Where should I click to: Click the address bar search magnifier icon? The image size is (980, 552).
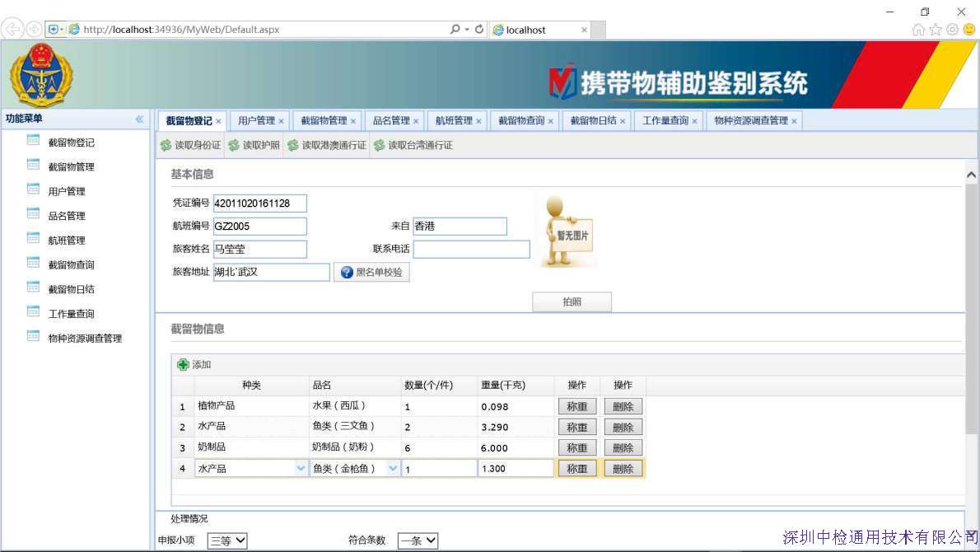click(x=455, y=29)
